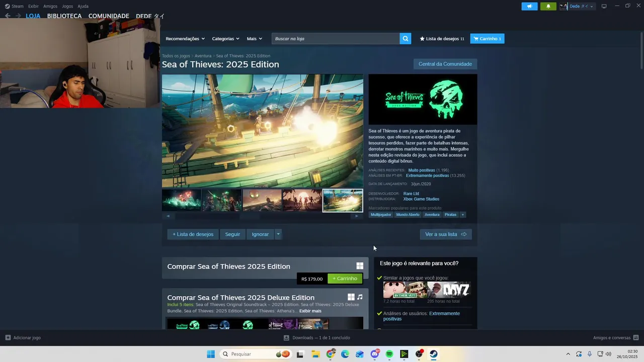Open the announcements megaphone icon
The height and width of the screenshot is (362, 644).
529,7
